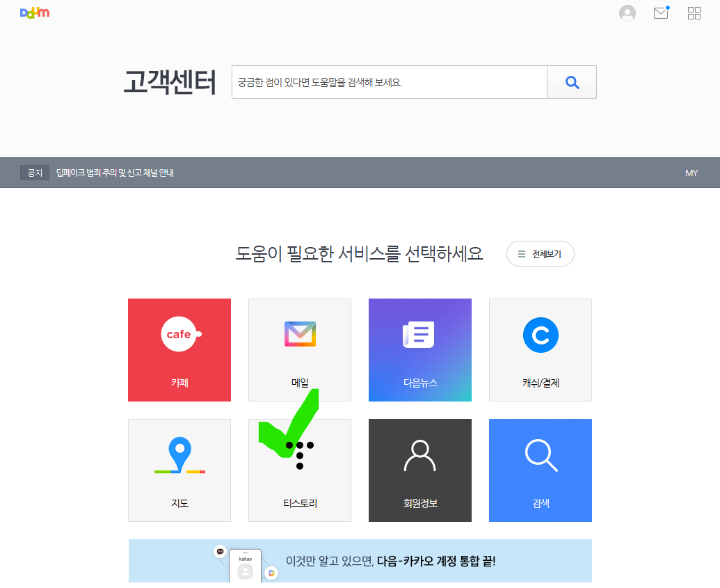
Task: Click the magnifying glass search button
Action: coord(571,81)
